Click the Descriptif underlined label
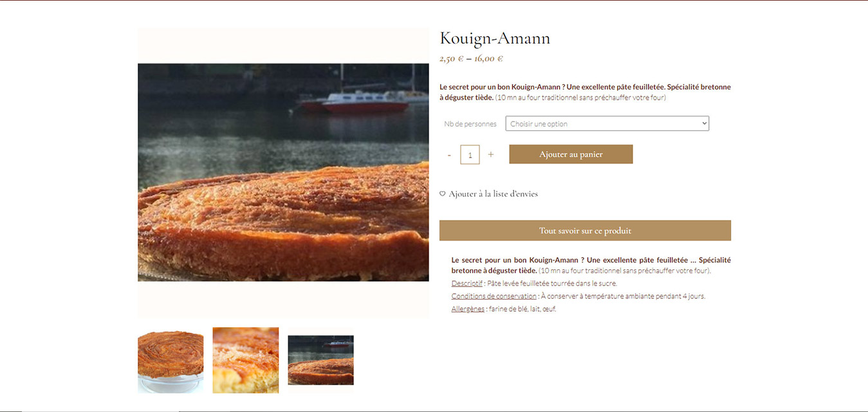This screenshot has width=868, height=412. [466, 283]
